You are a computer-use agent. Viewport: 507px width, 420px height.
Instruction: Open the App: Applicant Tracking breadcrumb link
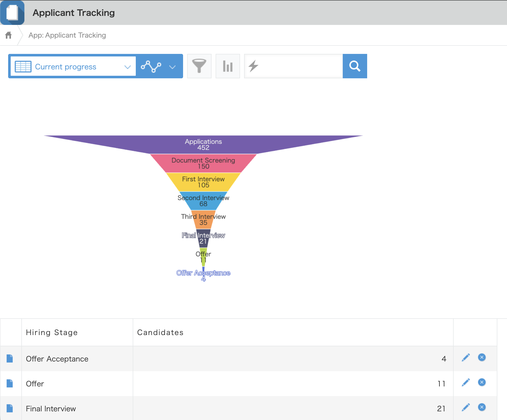67,35
